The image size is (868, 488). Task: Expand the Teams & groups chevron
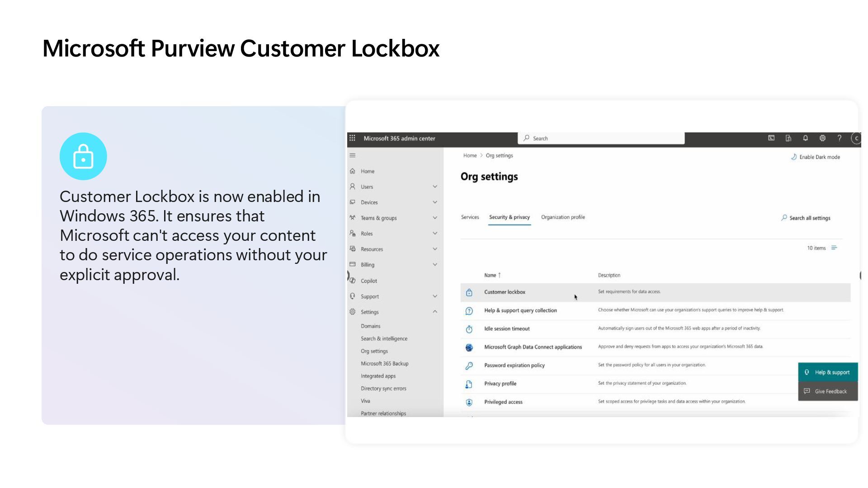pos(435,218)
